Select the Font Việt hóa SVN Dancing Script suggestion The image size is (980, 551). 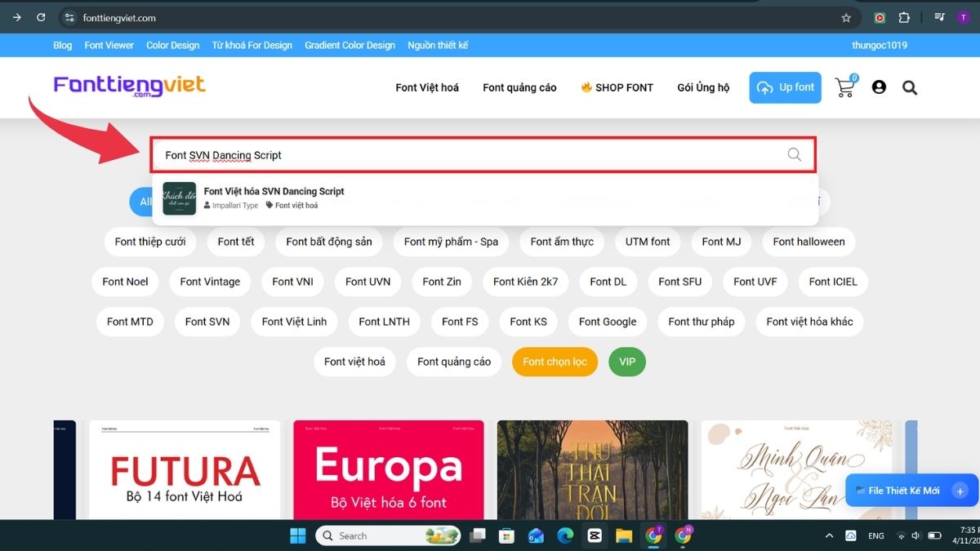(485, 198)
